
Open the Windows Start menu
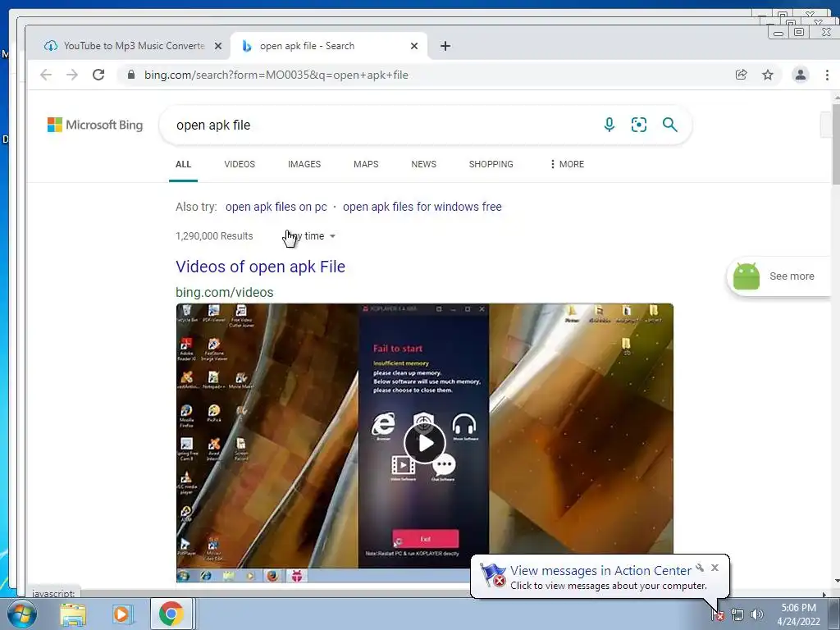coord(22,614)
